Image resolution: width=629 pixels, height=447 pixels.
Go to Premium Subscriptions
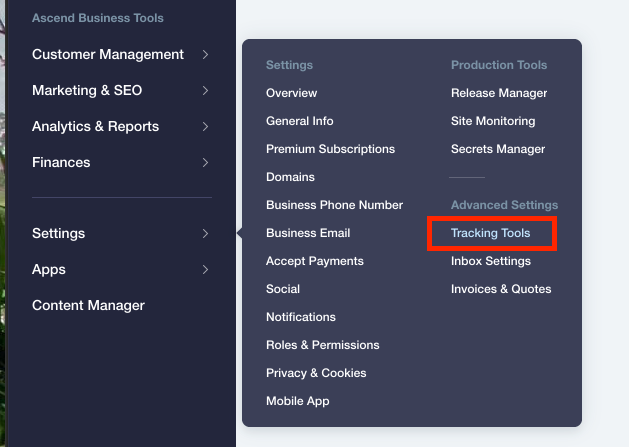(330, 149)
